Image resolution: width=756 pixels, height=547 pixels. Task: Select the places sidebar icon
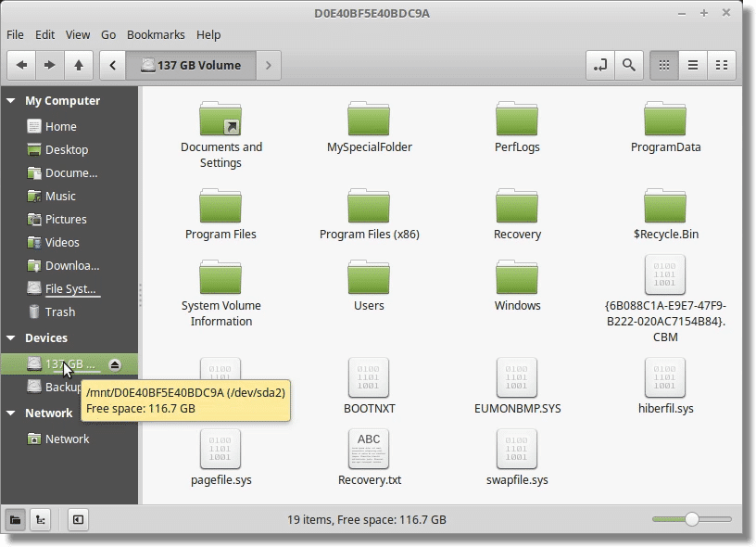point(13,520)
